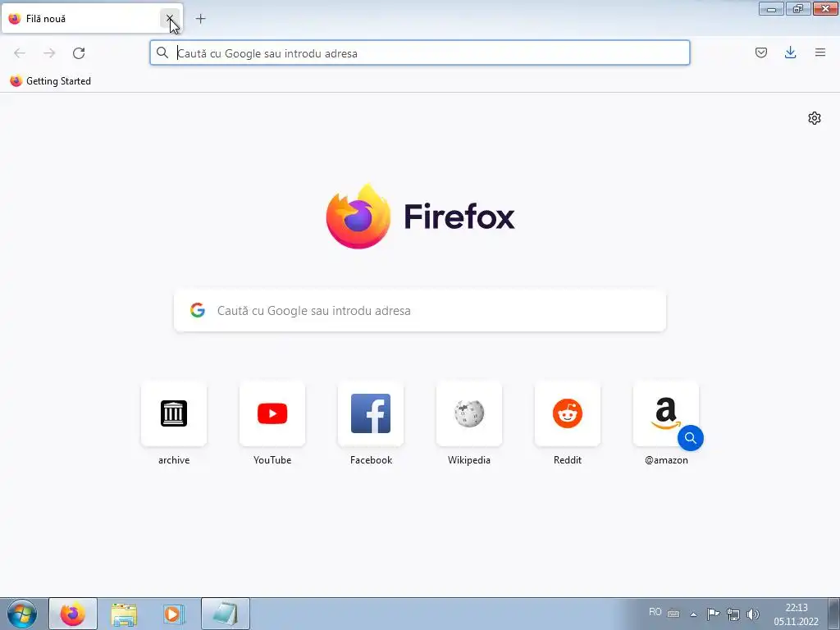
Task: Open Windows Media Player from taskbar
Action: [174, 614]
